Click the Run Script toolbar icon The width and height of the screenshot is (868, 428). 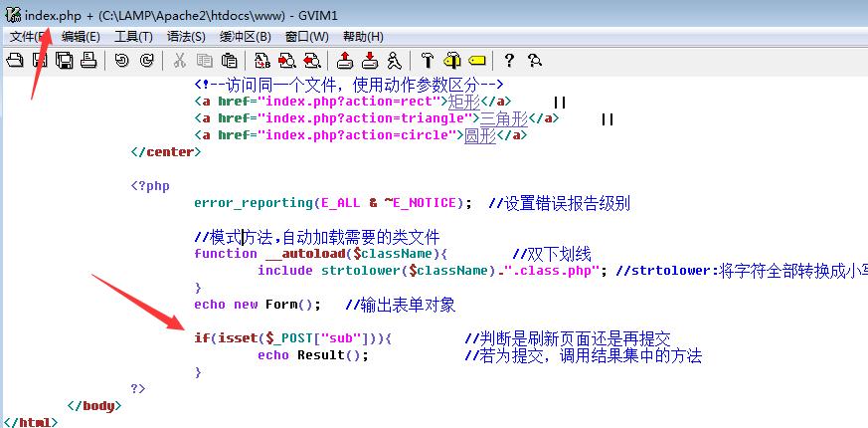394,60
